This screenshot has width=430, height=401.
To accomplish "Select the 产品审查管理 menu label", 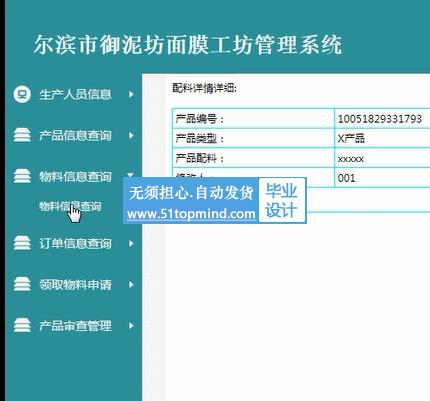I will 75,326.
